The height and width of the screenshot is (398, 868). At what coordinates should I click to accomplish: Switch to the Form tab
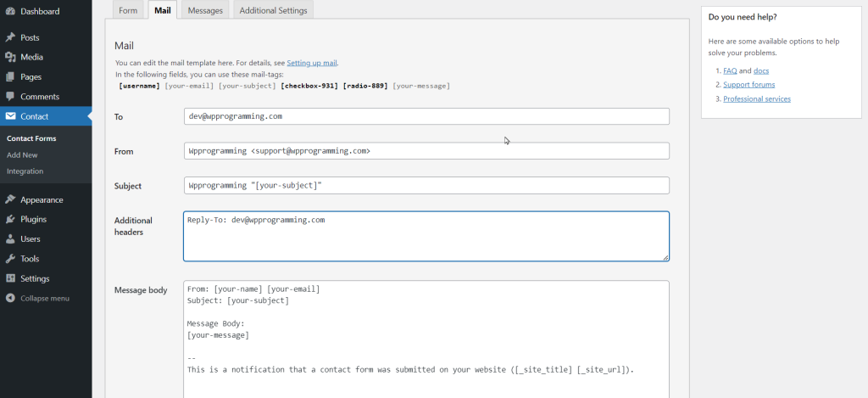click(x=128, y=10)
